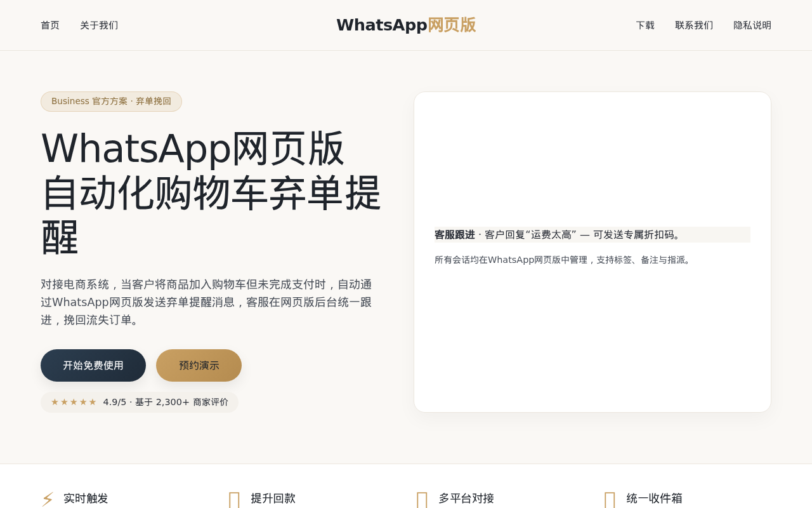The height and width of the screenshot is (508, 812).
Task: Open the 下载 nav link
Action: click(645, 25)
